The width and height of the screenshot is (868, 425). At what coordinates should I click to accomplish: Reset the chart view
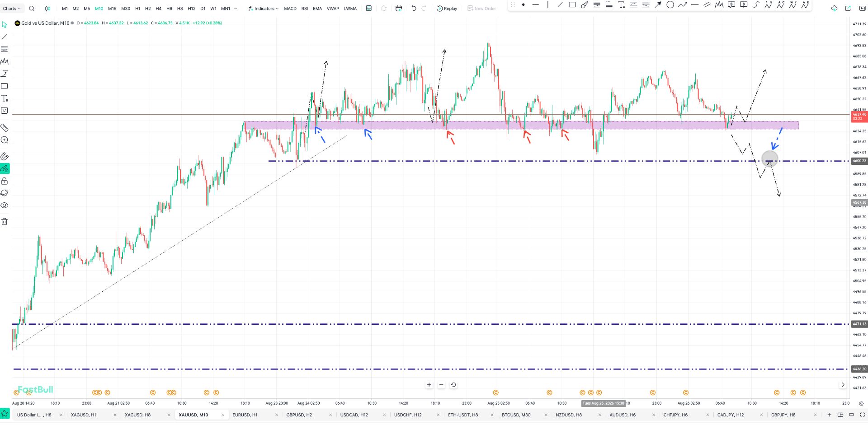tap(453, 385)
